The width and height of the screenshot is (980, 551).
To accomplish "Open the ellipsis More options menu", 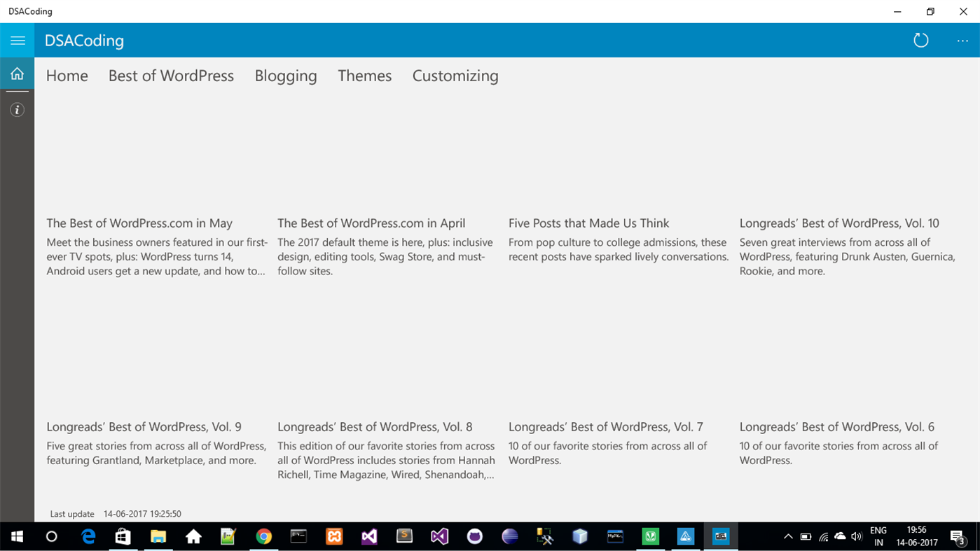I will tap(962, 40).
